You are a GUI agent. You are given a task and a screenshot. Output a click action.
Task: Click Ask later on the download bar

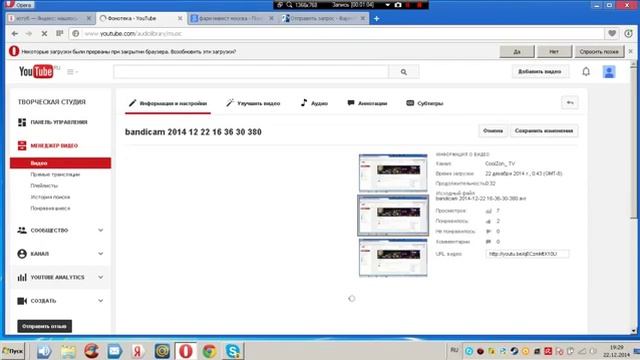[x=599, y=51]
